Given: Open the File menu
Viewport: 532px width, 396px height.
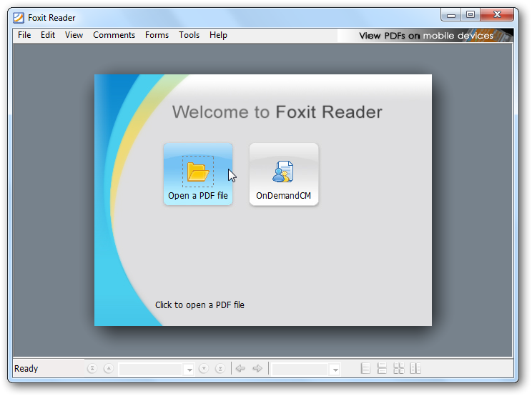Looking at the screenshot, I should pos(24,35).
